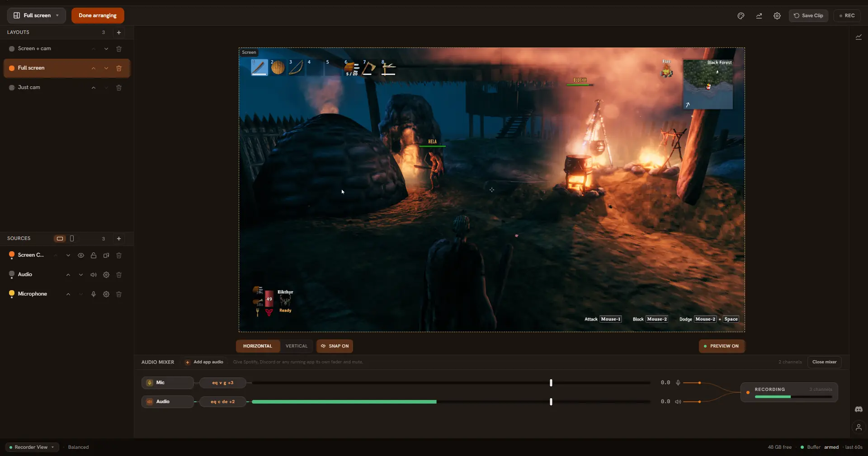Open Microphone source settings gear
The height and width of the screenshot is (456, 868).
pos(106,294)
